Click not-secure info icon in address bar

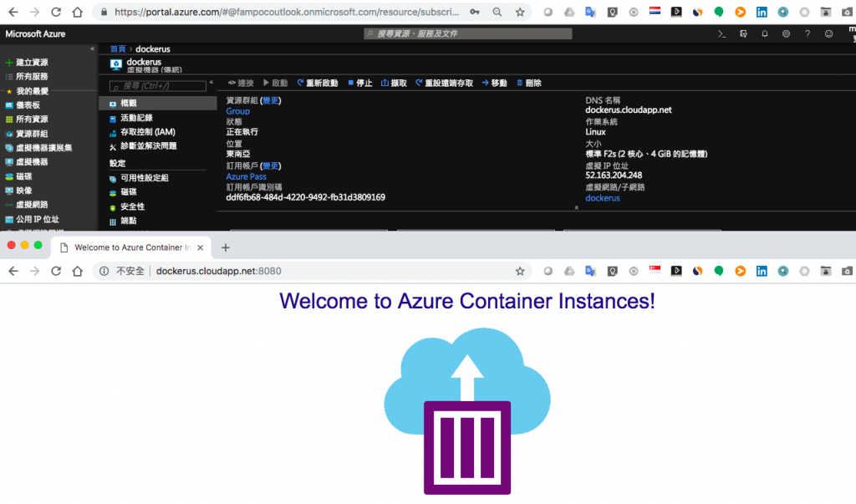click(x=104, y=271)
